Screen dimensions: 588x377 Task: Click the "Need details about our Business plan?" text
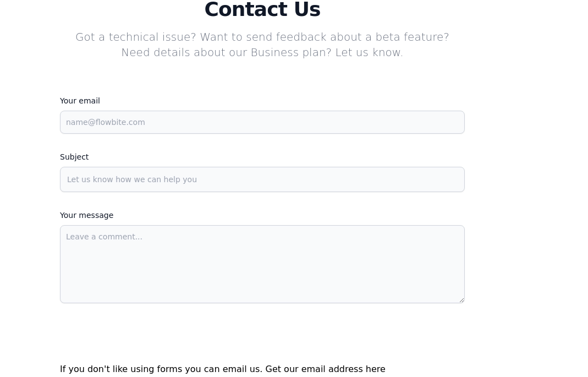[x=226, y=52]
